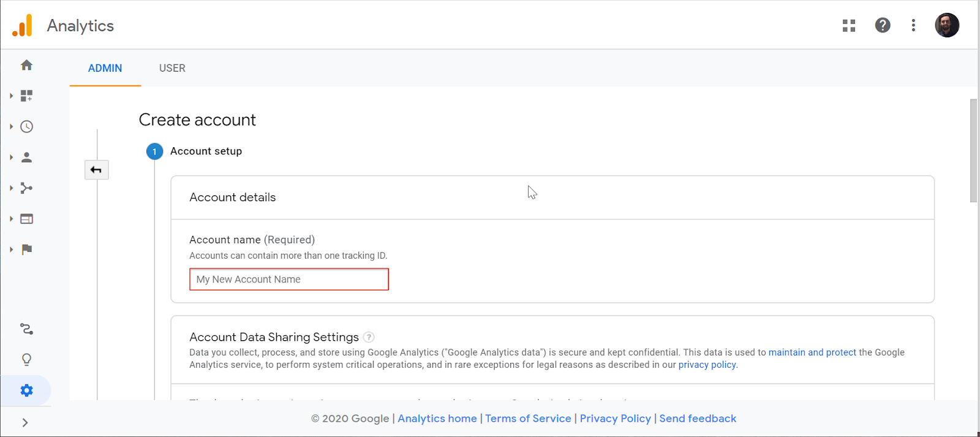Switch to the USER tab
The width and height of the screenshot is (980, 437).
[x=172, y=68]
